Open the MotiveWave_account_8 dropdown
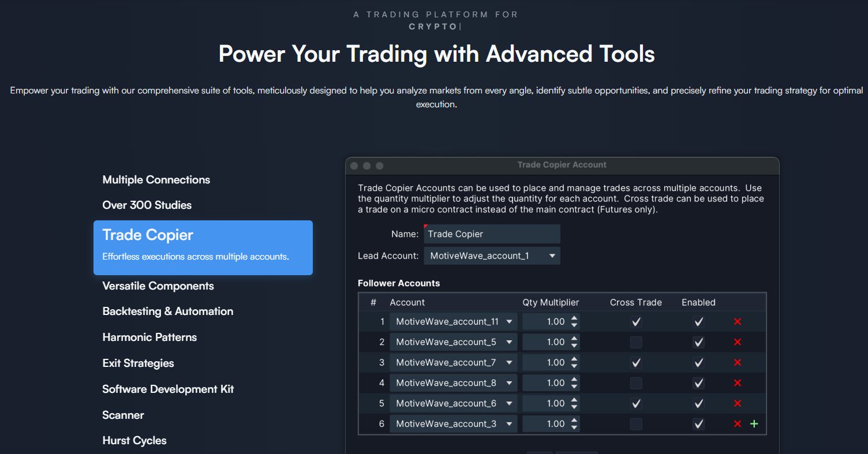This screenshot has height=454, width=868. (453, 383)
